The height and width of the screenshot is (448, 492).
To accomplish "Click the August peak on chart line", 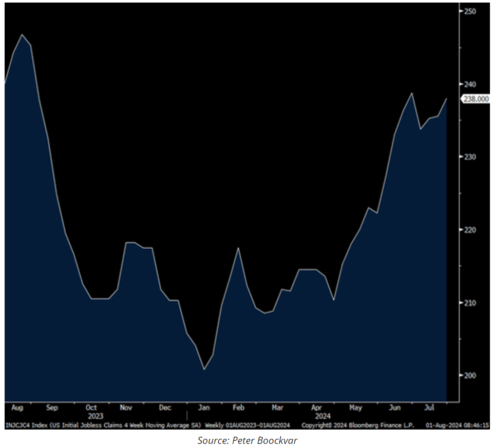I will point(22,34).
